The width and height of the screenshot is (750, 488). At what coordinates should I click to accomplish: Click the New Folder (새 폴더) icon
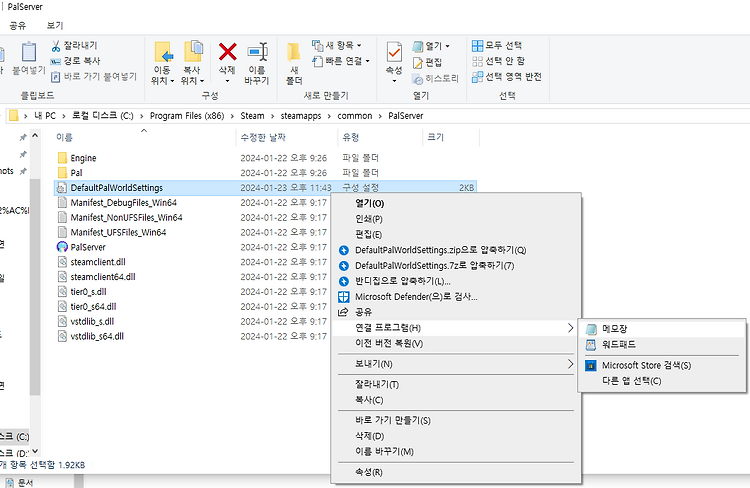294,52
